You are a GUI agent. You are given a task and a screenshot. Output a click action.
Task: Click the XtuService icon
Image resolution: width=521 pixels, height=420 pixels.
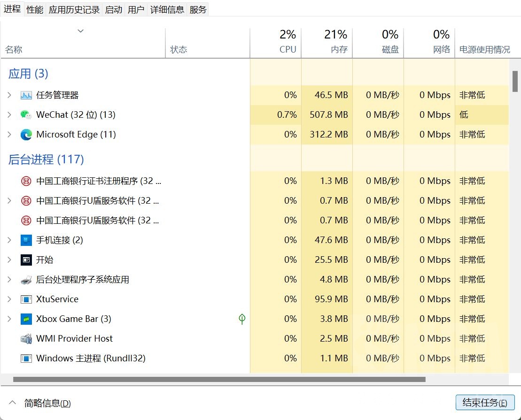point(26,299)
